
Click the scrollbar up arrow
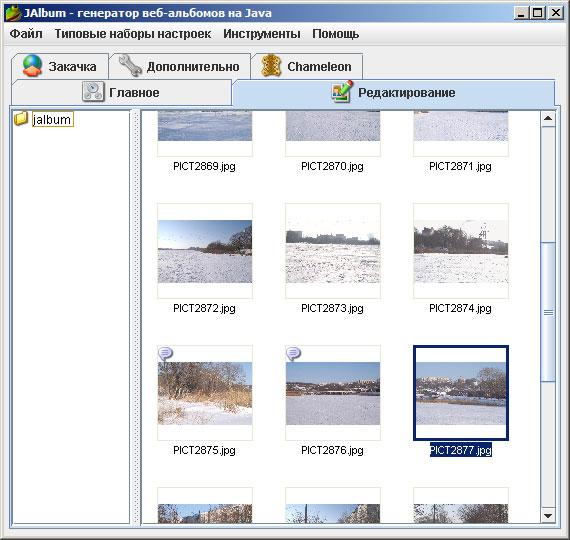pos(548,119)
